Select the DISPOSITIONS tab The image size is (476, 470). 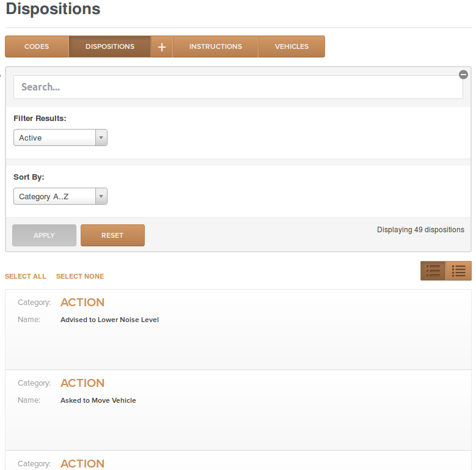click(110, 46)
